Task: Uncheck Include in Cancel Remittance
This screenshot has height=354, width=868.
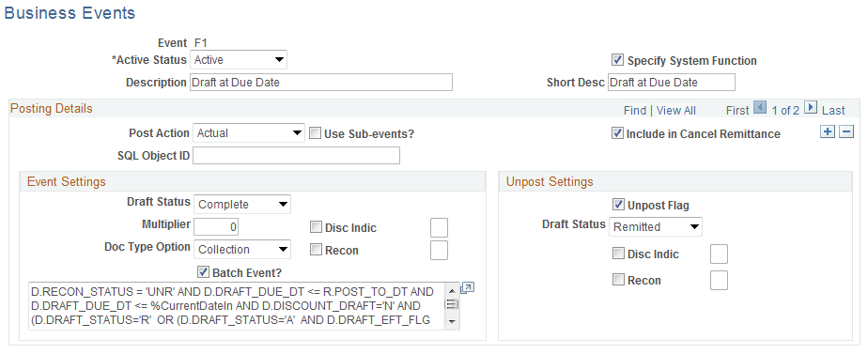Action: [x=616, y=132]
